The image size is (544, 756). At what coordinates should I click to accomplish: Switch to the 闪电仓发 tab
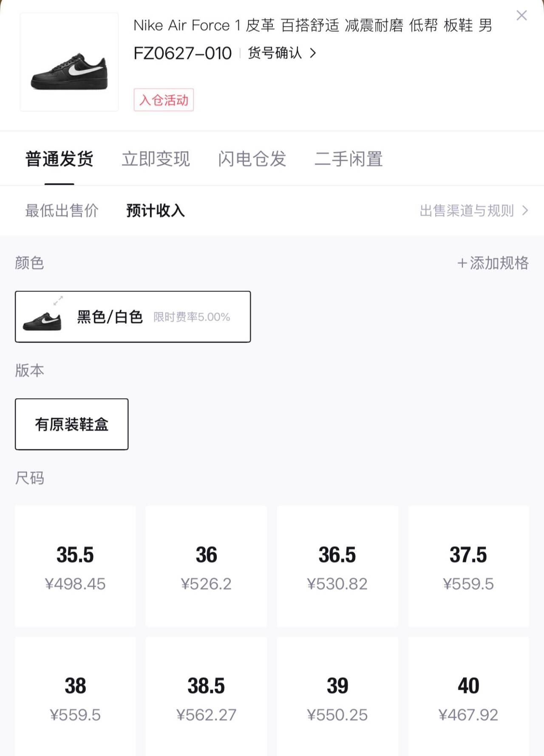click(252, 159)
